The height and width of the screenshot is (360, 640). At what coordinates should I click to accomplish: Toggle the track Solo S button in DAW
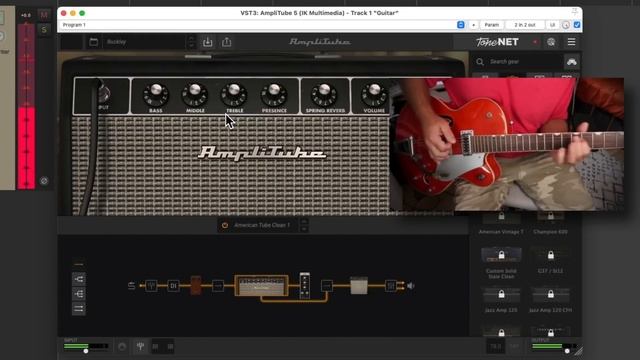[44, 29]
